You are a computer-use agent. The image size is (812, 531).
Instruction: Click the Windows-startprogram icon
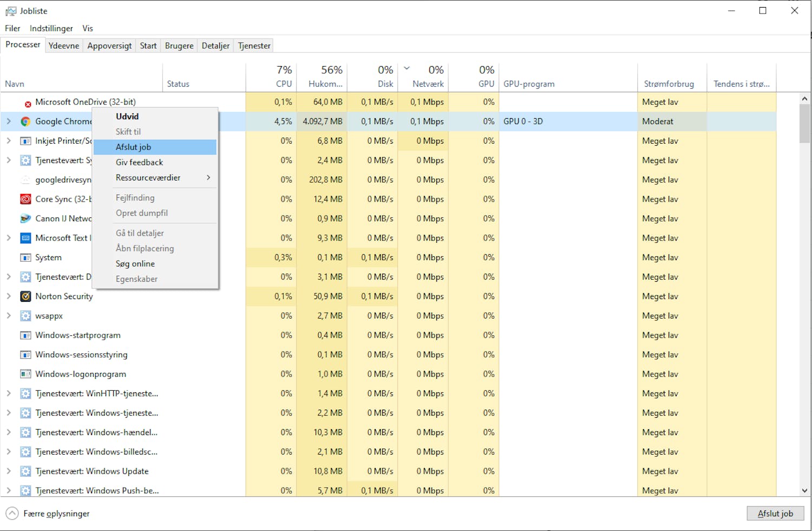click(25, 335)
